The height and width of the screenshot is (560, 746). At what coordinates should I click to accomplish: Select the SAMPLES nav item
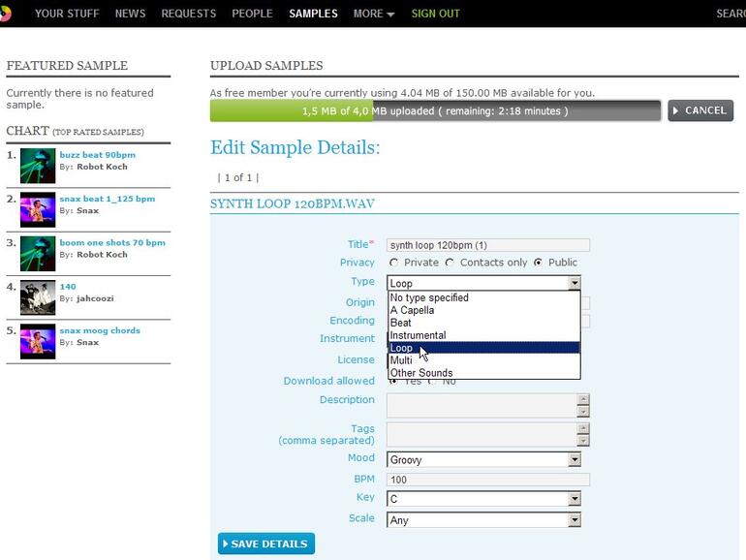pyautogui.click(x=314, y=14)
